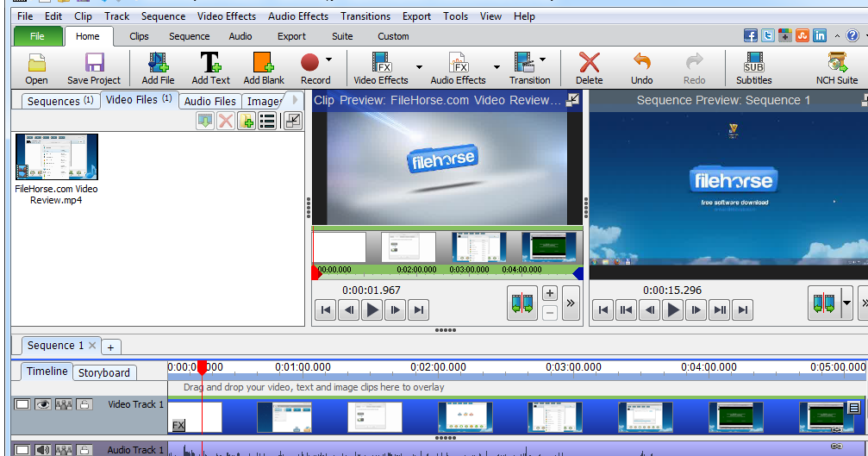Open the Video Effects FX tool
The image size is (868, 456).
click(381, 63)
